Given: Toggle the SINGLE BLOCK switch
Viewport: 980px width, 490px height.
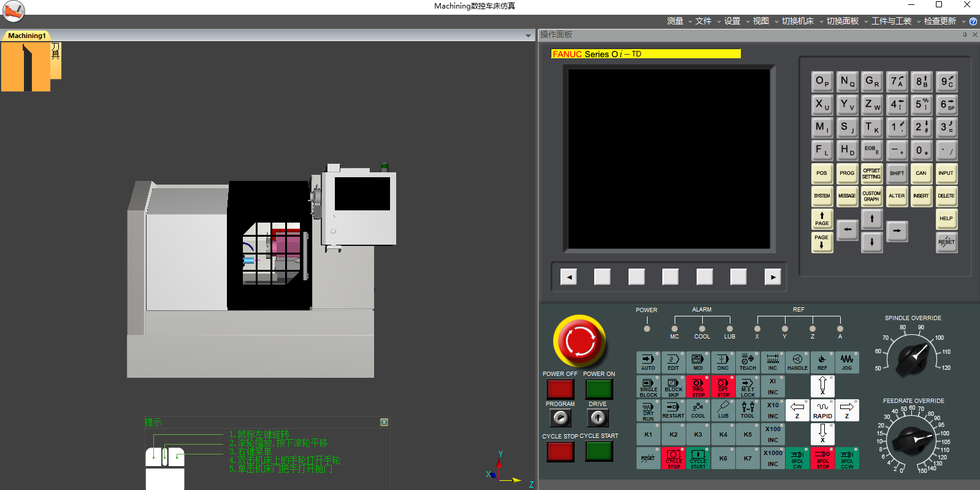Looking at the screenshot, I should [648, 387].
